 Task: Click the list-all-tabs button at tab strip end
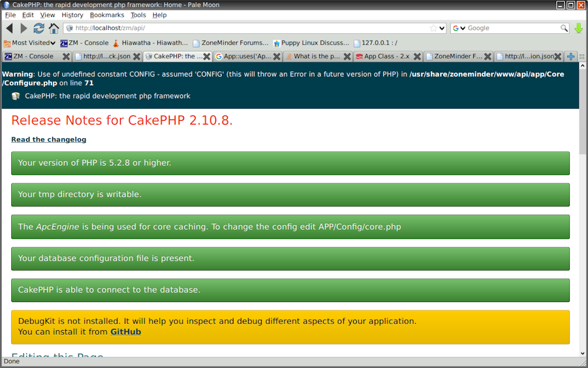(x=582, y=56)
